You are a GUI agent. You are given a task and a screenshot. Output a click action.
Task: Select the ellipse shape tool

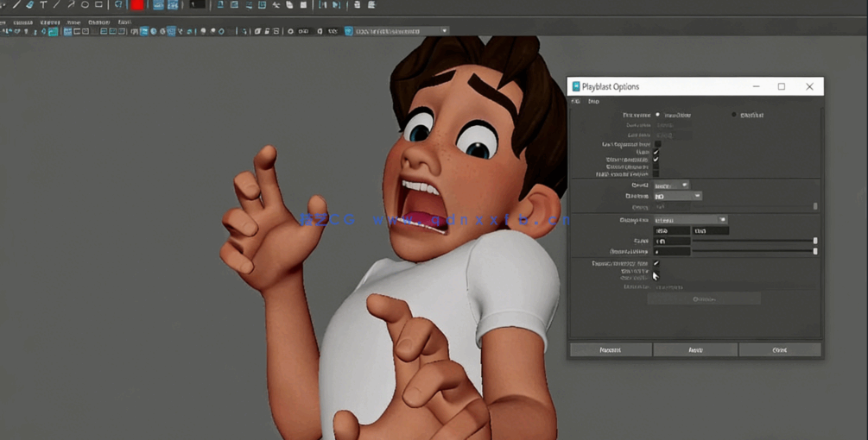coord(85,5)
